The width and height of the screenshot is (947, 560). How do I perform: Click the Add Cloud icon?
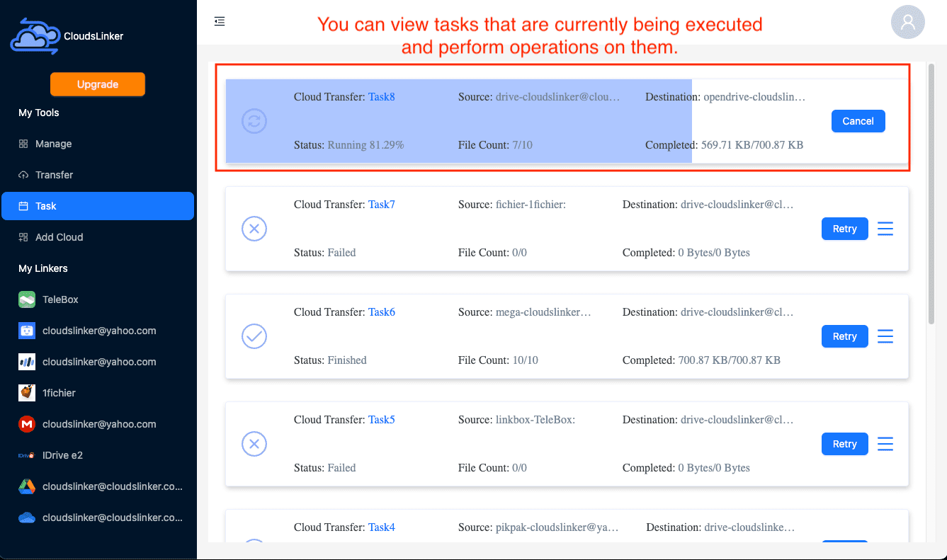pyautogui.click(x=23, y=237)
